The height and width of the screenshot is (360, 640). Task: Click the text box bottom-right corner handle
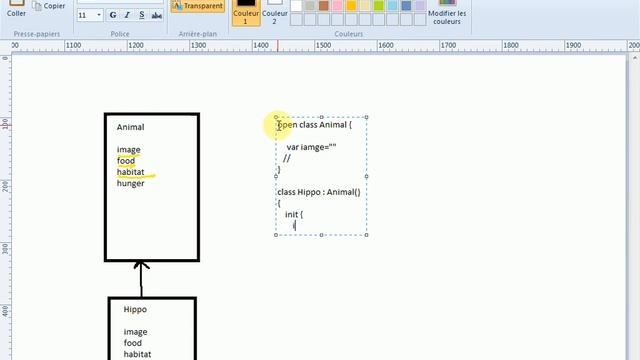point(367,235)
